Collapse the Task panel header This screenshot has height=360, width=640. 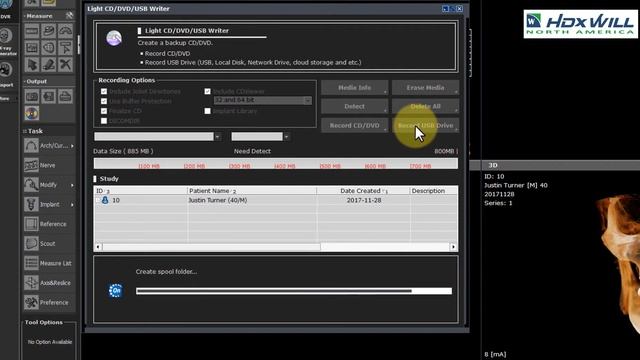coord(33,131)
